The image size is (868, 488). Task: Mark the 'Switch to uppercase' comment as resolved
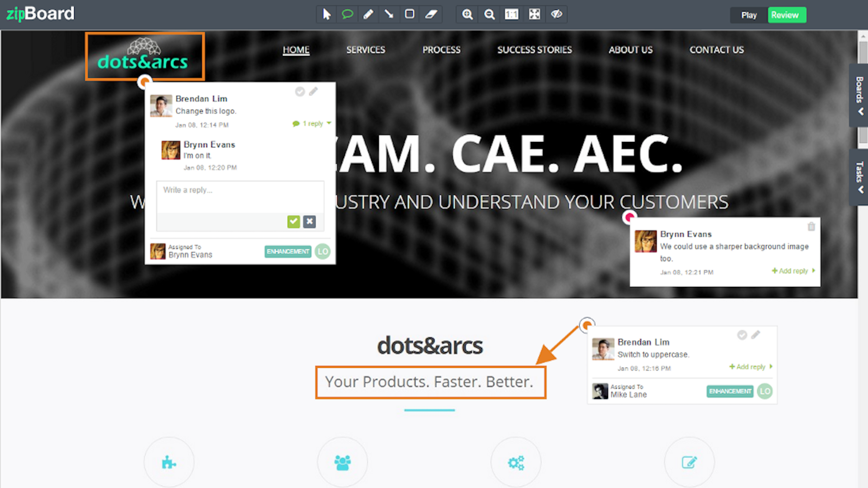pos(742,335)
